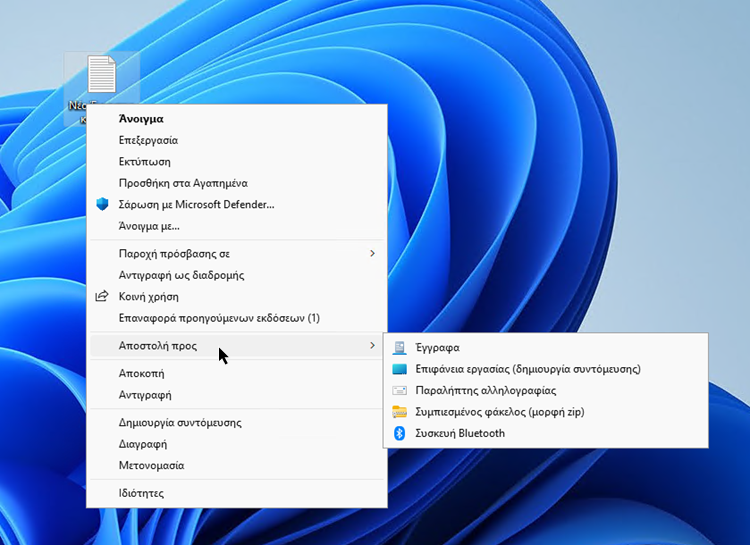Choose Αποκοπή from the menu
Screen dimensions: 750x545
pos(237,373)
